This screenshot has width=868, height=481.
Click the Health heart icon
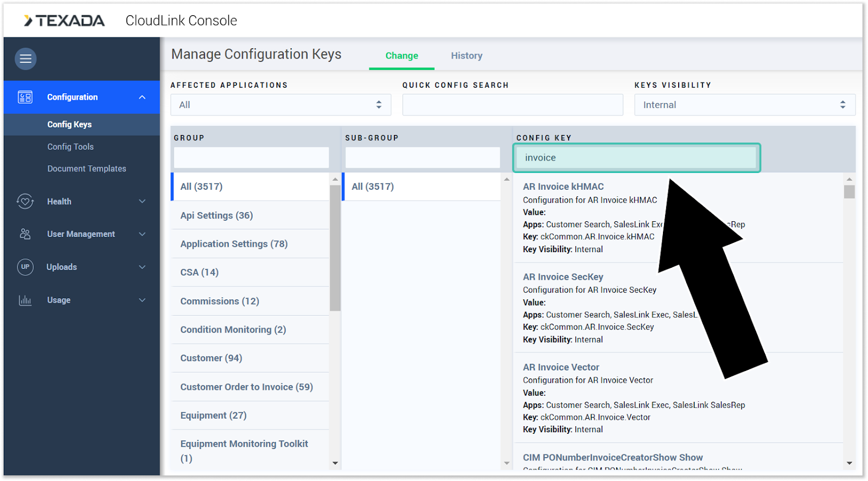pos(25,201)
